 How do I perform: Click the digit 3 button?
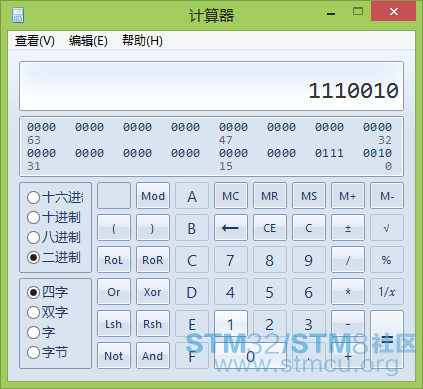(x=309, y=324)
